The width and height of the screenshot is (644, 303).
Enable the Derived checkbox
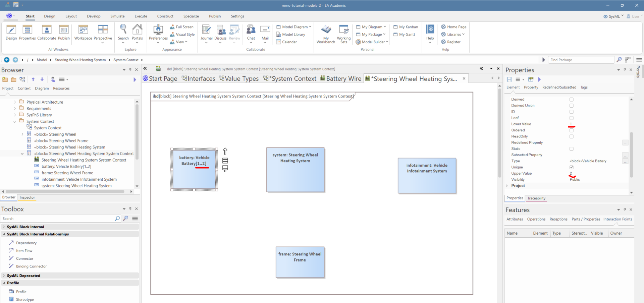(x=571, y=100)
